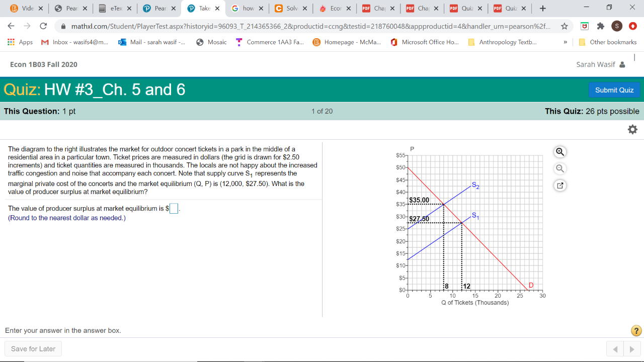
Task: Click browser back arrow
Action: (x=11, y=26)
